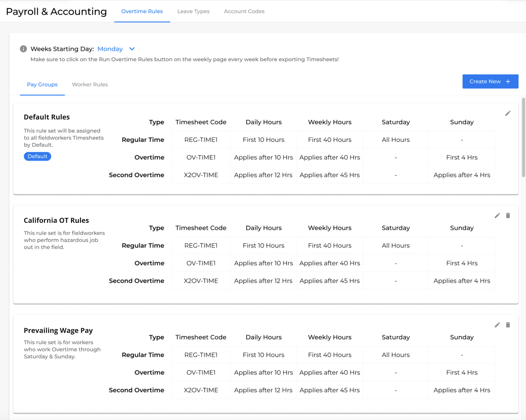Click First 4 Hrs in California OT Rules
526x420 pixels.
click(x=462, y=263)
